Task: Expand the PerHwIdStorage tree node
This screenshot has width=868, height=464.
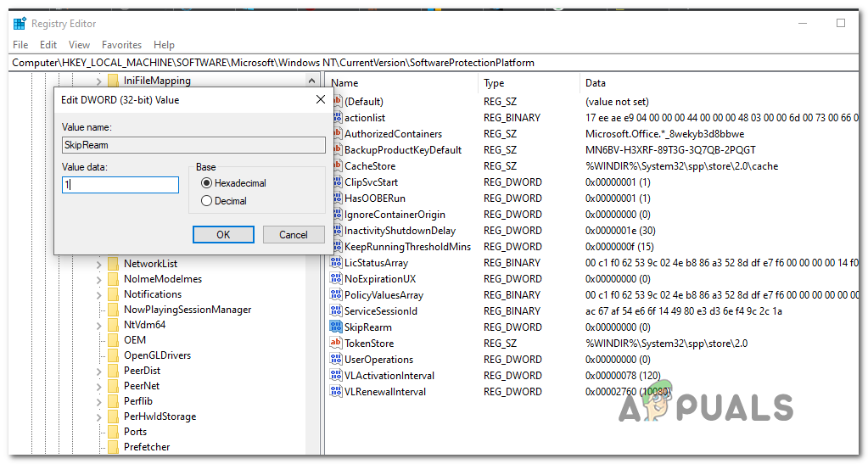Action: coord(99,417)
